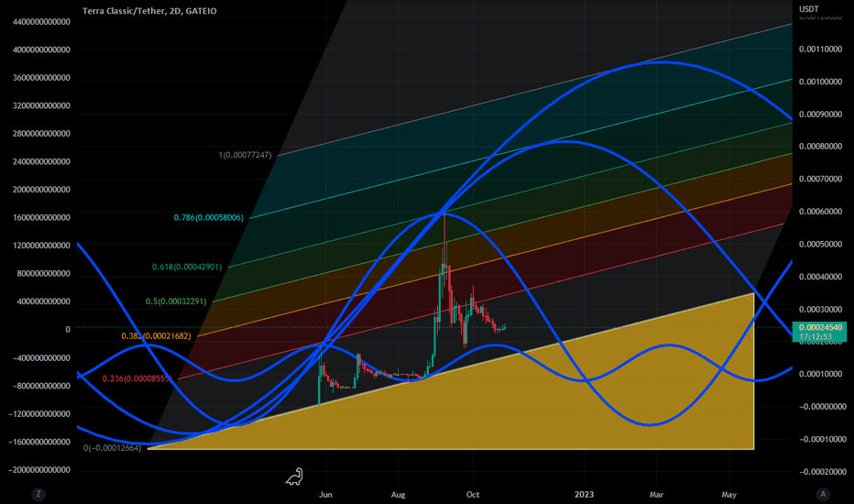854x504 pixels.
Task: Click left axis value −1600000000000
Action: tap(39, 442)
